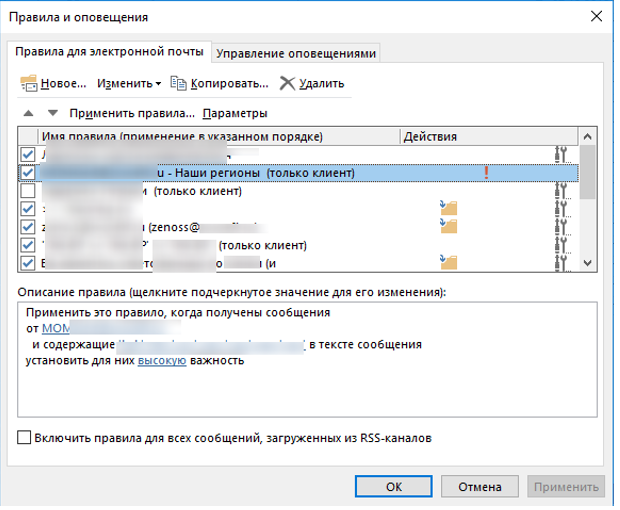Image resolution: width=620 pixels, height=510 pixels.
Task: Click the Отмена cancel button
Action: tap(480, 486)
